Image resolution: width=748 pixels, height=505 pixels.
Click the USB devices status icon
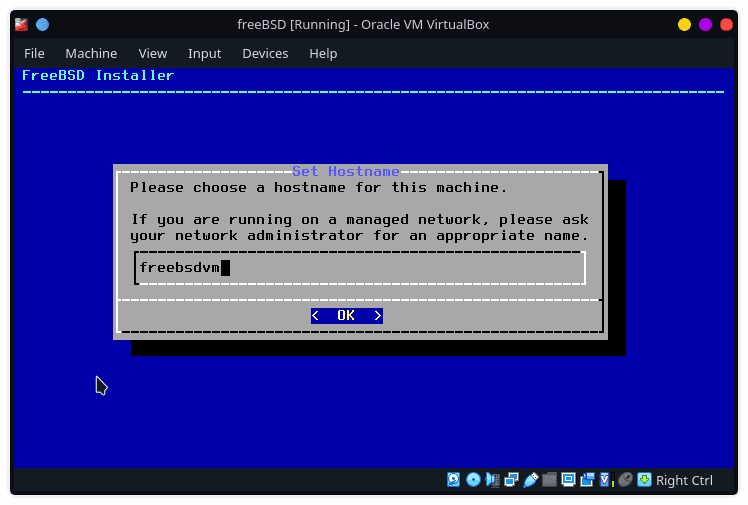pos(530,480)
